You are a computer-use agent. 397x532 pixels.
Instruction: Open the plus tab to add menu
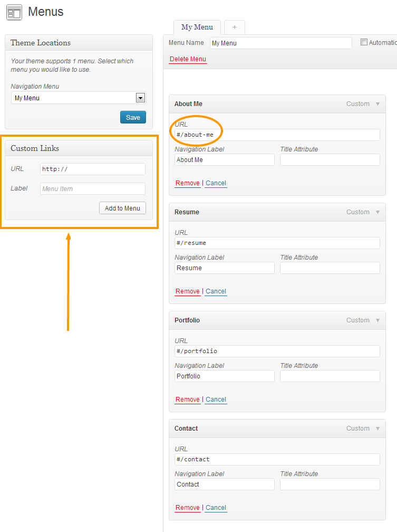pyautogui.click(x=235, y=27)
